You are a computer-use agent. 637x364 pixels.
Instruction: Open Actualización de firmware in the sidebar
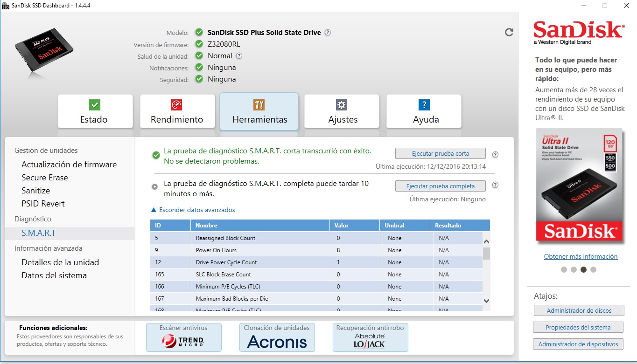tap(69, 165)
